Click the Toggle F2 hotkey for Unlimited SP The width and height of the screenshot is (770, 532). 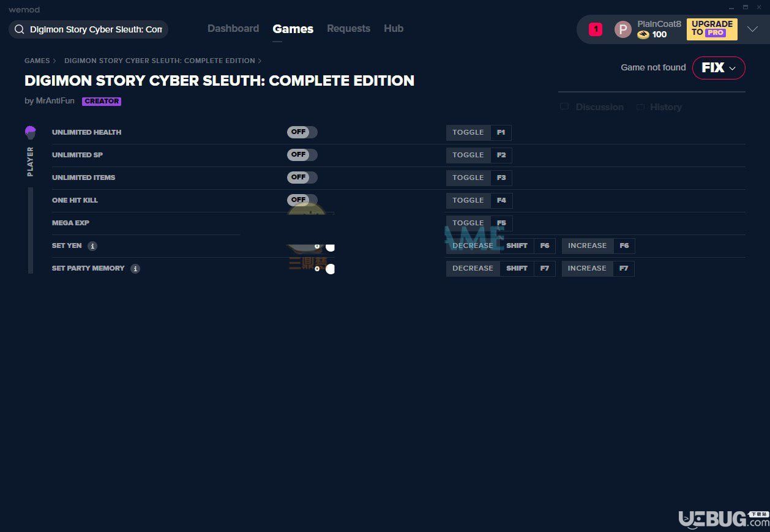click(479, 155)
